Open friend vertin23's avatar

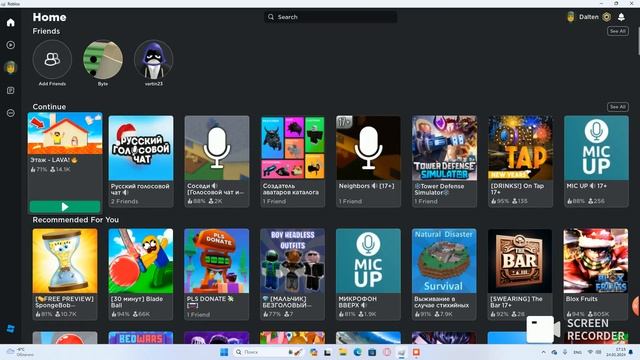click(x=153, y=60)
